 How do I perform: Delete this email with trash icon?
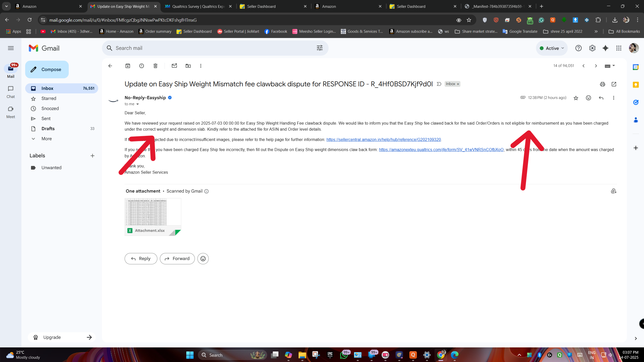point(155,66)
